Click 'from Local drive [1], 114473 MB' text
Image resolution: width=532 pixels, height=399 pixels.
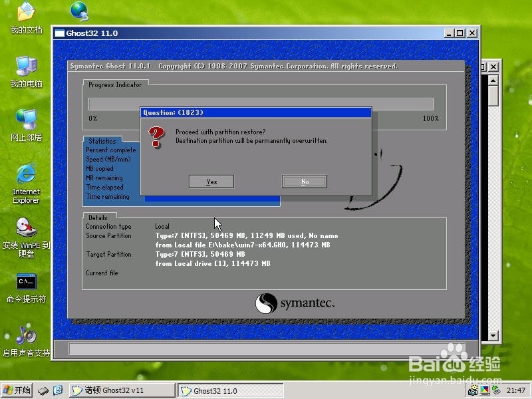click(x=213, y=263)
